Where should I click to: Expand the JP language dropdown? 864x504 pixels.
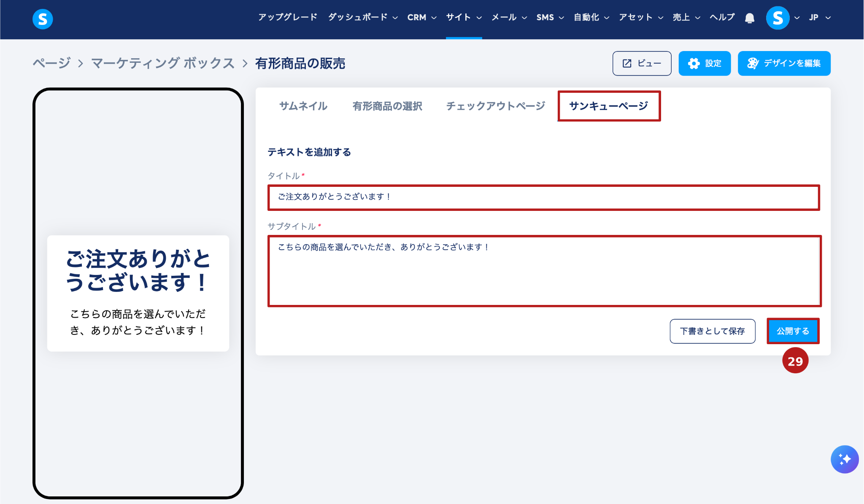(x=820, y=18)
